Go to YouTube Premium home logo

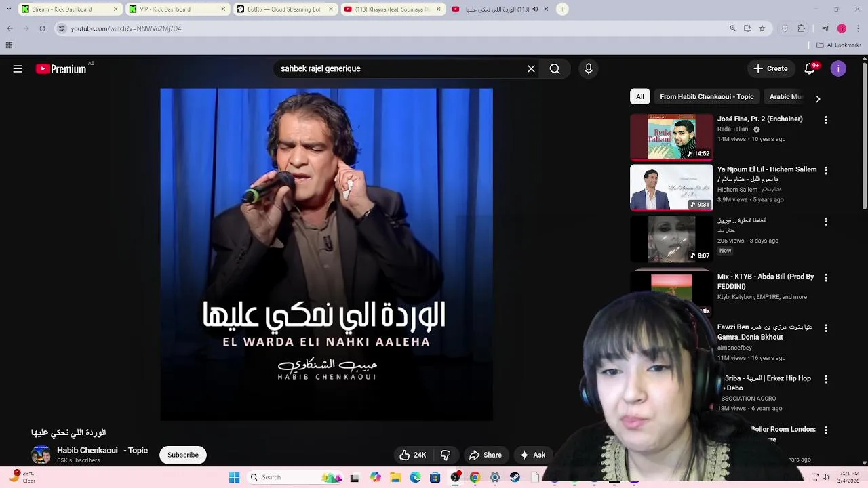click(x=61, y=68)
